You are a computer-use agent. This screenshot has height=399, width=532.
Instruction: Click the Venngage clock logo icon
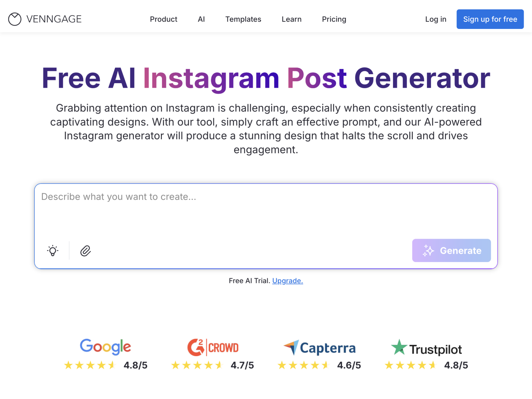point(14,19)
